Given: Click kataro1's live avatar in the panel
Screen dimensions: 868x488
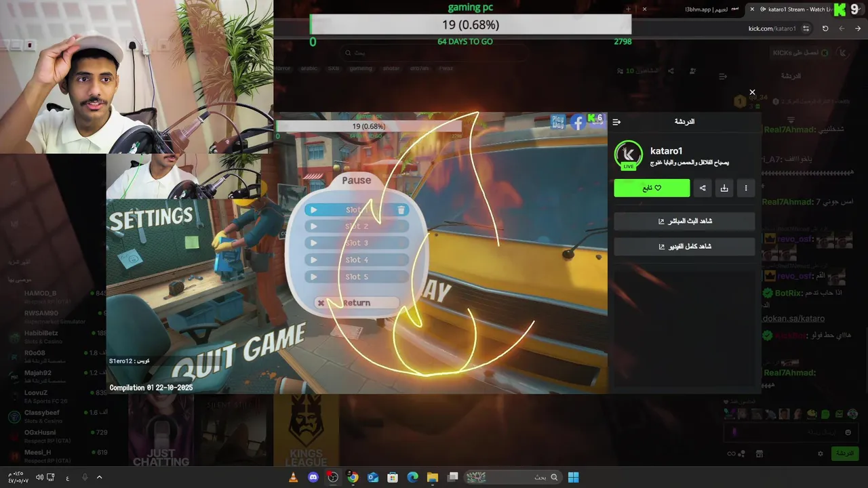Looking at the screenshot, I should (x=628, y=155).
